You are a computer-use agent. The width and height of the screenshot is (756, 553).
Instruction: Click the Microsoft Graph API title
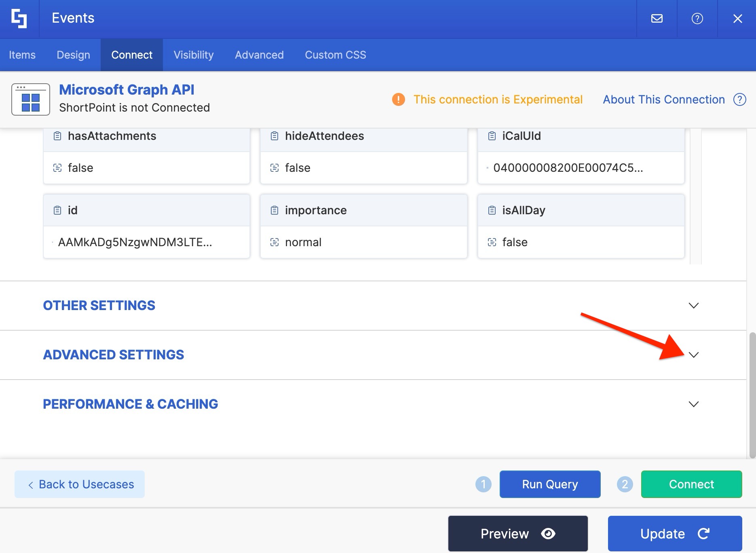pos(127,90)
